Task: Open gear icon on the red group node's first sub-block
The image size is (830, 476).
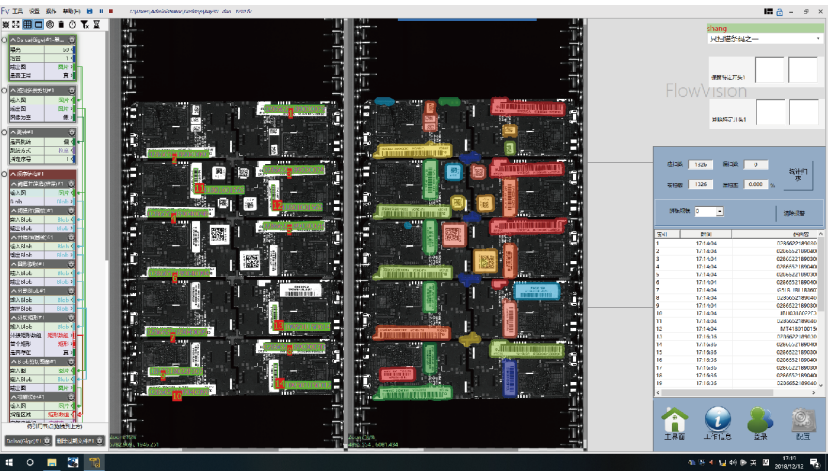Action: click(x=72, y=184)
